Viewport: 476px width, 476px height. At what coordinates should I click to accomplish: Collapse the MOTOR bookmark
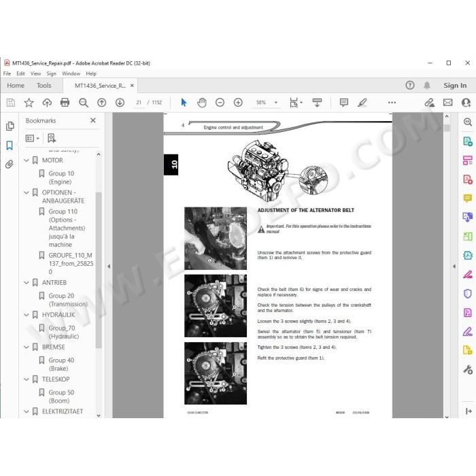[x=27, y=160]
